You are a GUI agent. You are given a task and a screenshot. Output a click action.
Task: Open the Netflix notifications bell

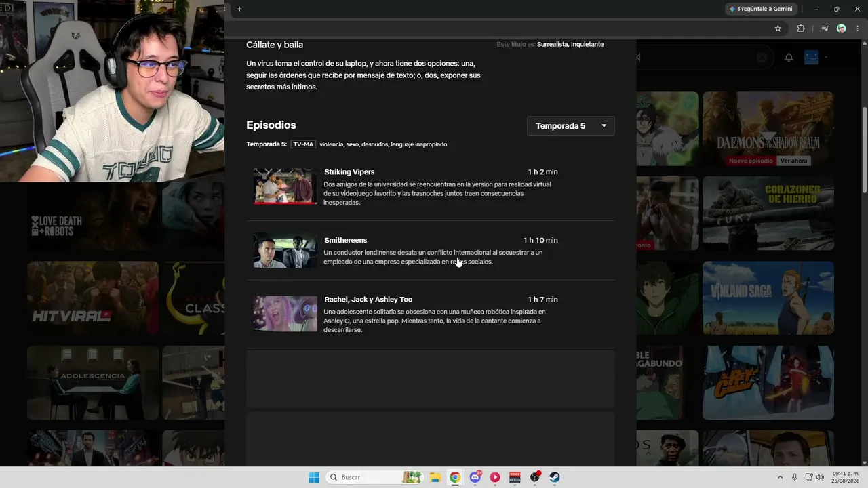pyautogui.click(x=789, y=58)
